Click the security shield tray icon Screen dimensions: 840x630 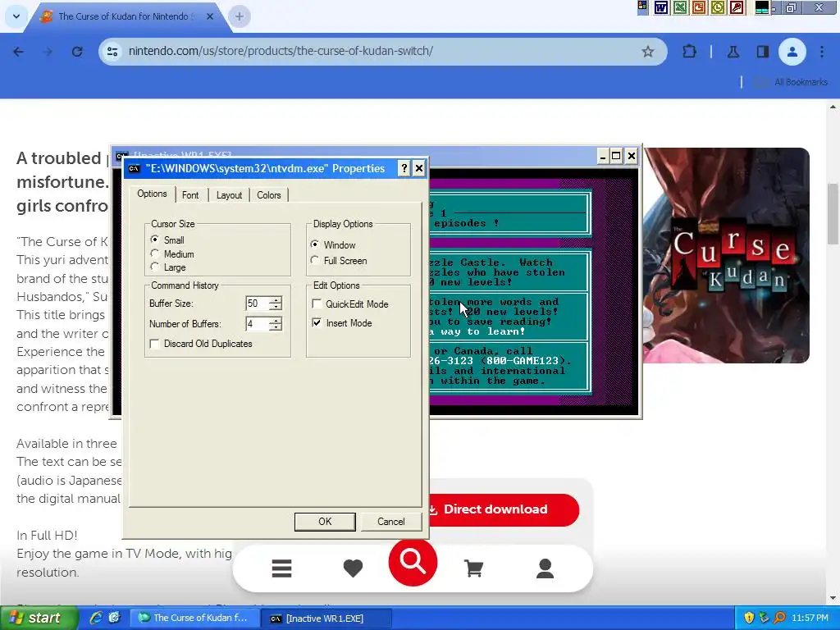point(749,619)
